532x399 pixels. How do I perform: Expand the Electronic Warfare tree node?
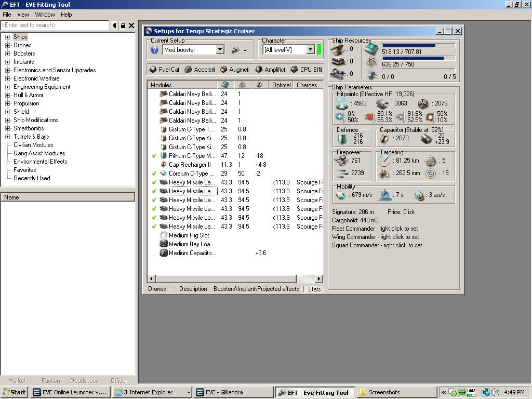[7, 78]
